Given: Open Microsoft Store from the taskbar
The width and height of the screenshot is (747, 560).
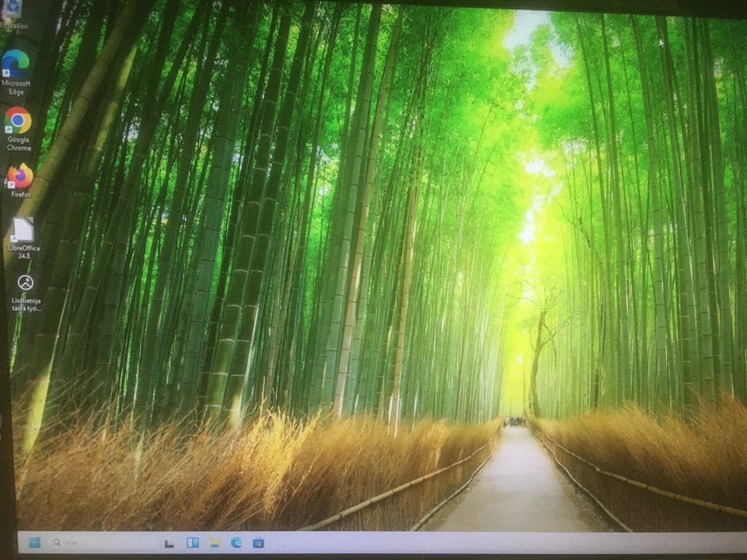Looking at the screenshot, I should click(258, 542).
